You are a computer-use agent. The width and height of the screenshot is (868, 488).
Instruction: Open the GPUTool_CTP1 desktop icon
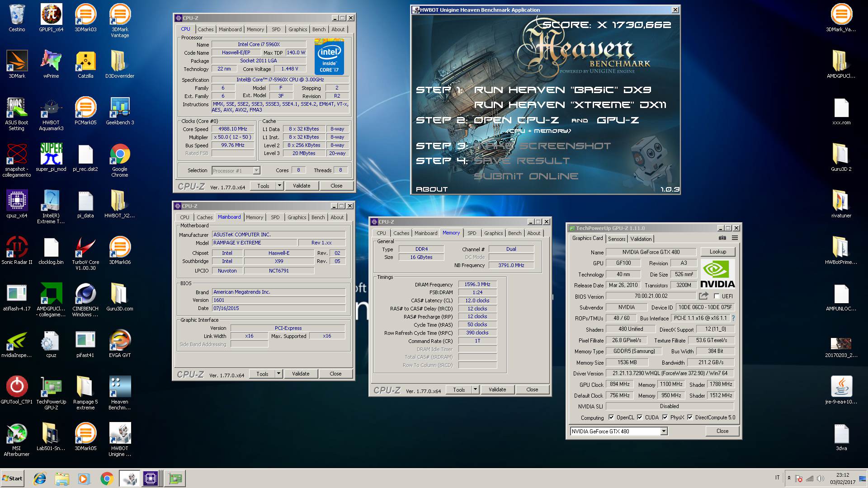(x=17, y=390)
